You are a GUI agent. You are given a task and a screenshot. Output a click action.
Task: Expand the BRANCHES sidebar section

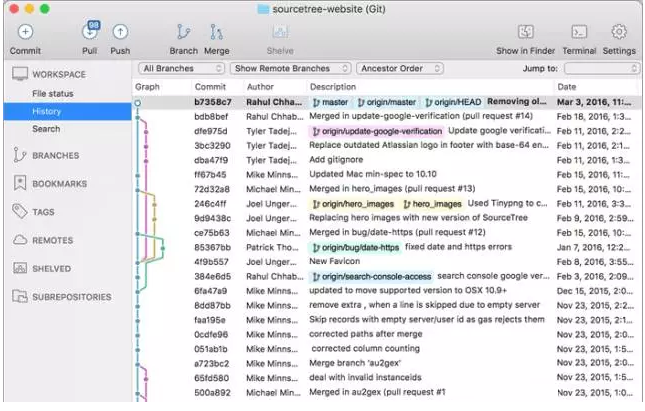point(56,156)
